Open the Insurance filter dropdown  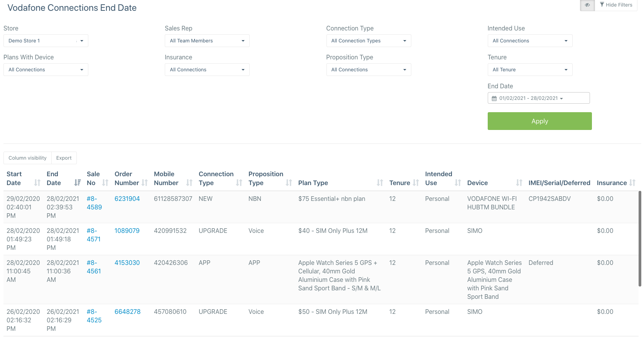pyautogui.click(x=207, y=70)
